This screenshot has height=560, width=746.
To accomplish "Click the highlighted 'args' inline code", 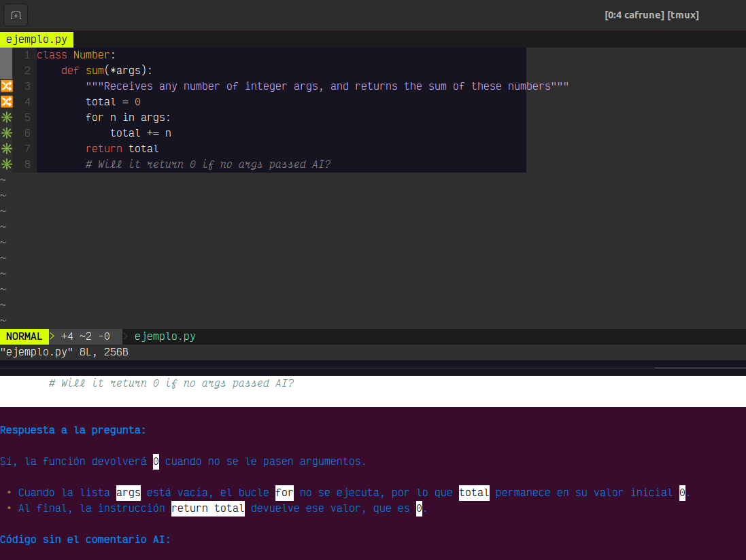I will (x=129, y=493).
